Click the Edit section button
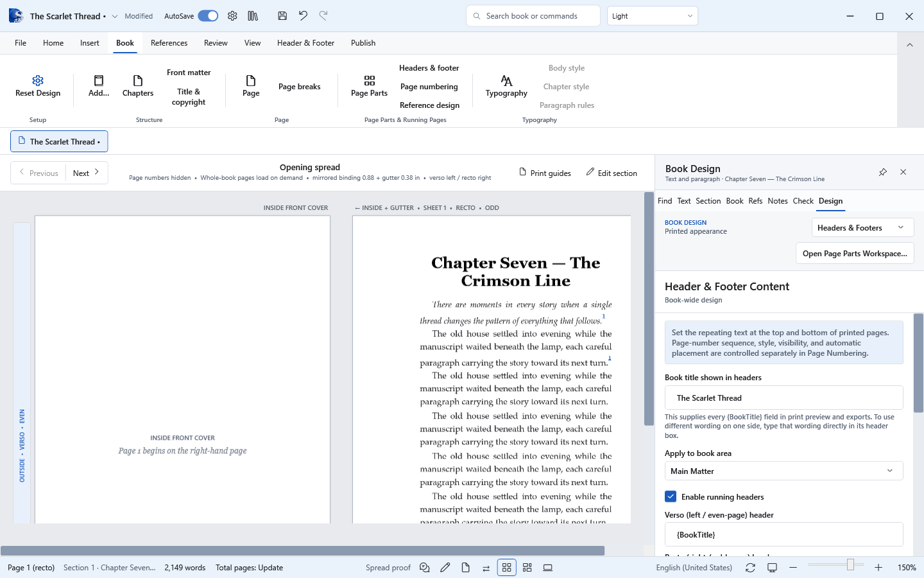 pos(612,173)
